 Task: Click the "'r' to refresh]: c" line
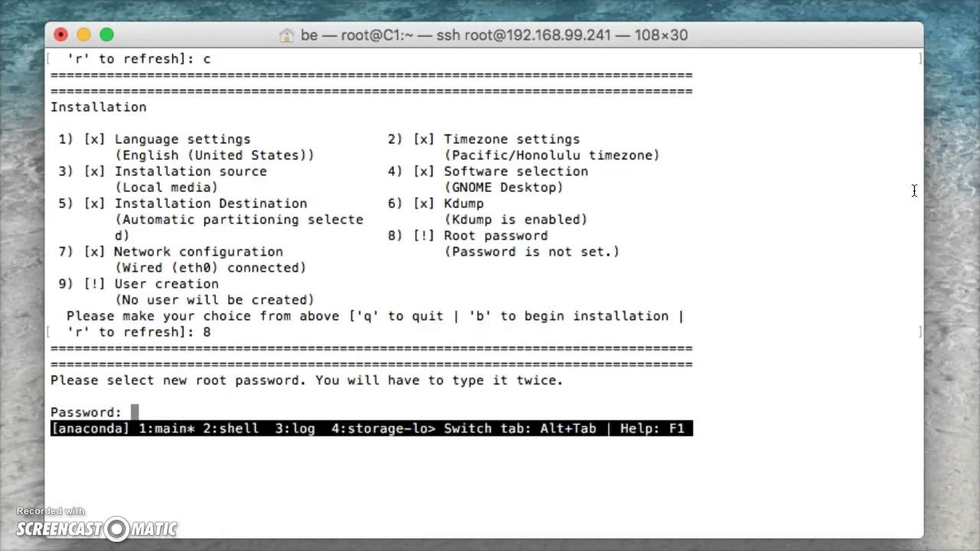[x=139, y=59]
